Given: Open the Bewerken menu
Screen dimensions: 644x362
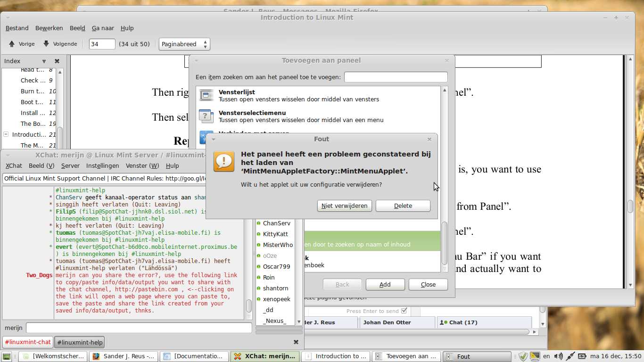Looking at the screenshot, I should pos(49,28).
